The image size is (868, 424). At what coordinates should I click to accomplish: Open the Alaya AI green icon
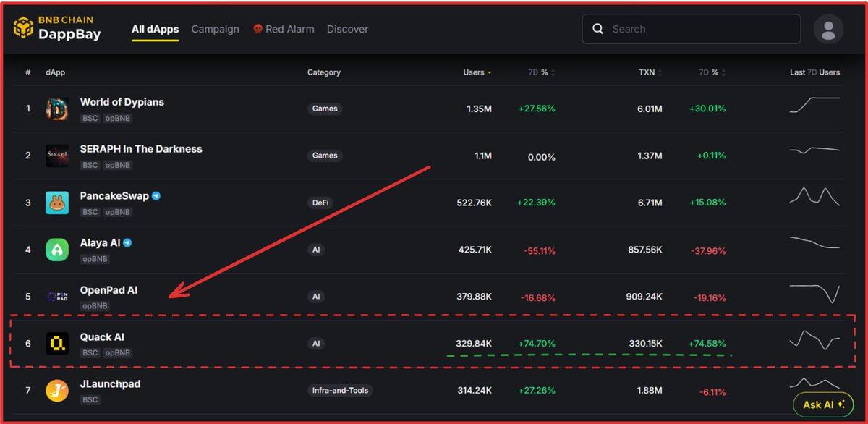(x=57, y=250)
